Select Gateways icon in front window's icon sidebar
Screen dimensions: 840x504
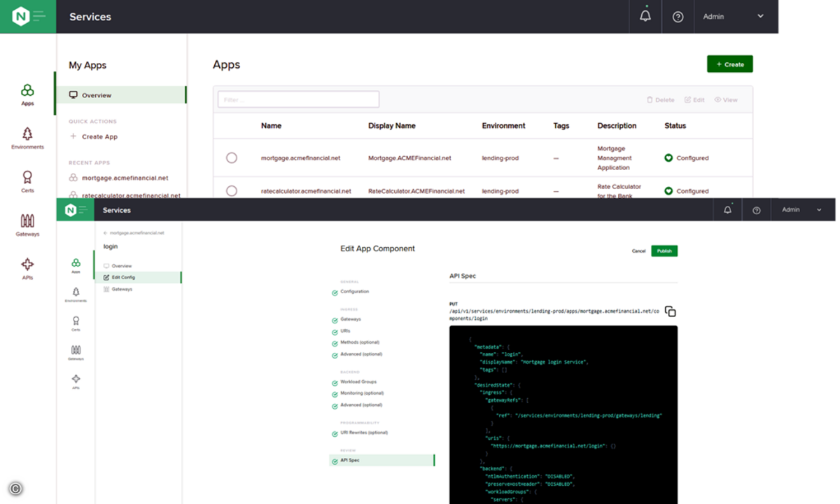click(x=76, y=352)
